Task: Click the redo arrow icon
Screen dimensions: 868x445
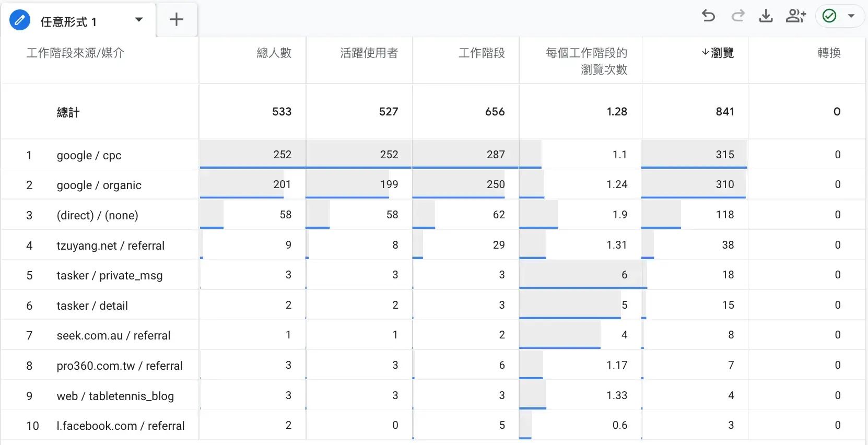Action: click(737, 16)
